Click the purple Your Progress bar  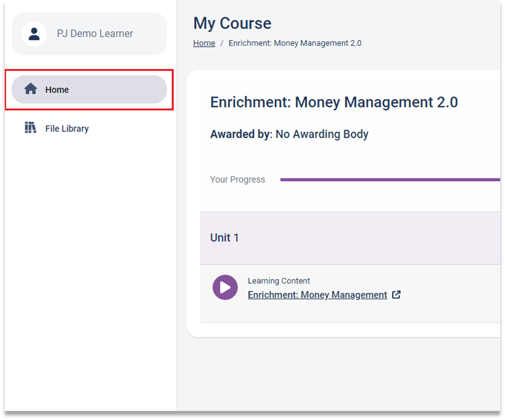coord(390,180)
